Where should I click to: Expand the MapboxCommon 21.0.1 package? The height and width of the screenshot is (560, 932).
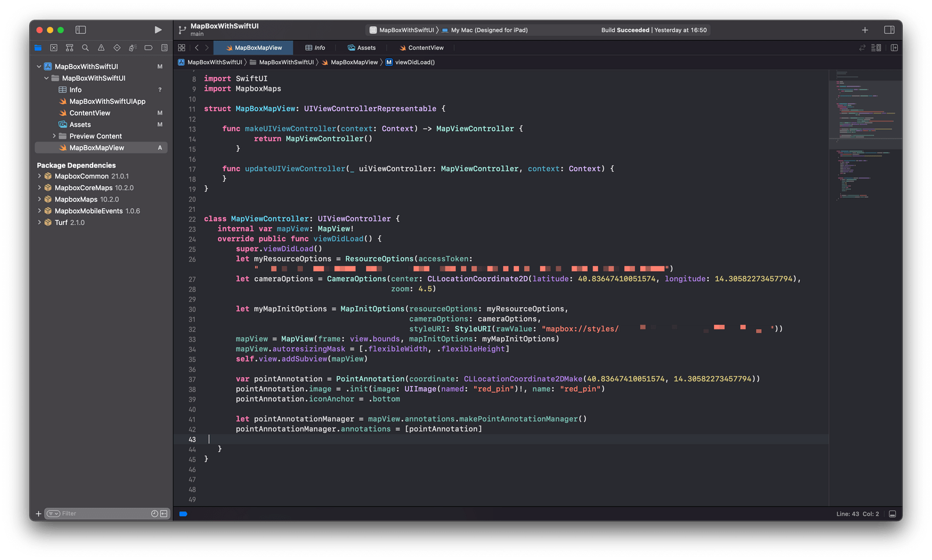[40, 176]
